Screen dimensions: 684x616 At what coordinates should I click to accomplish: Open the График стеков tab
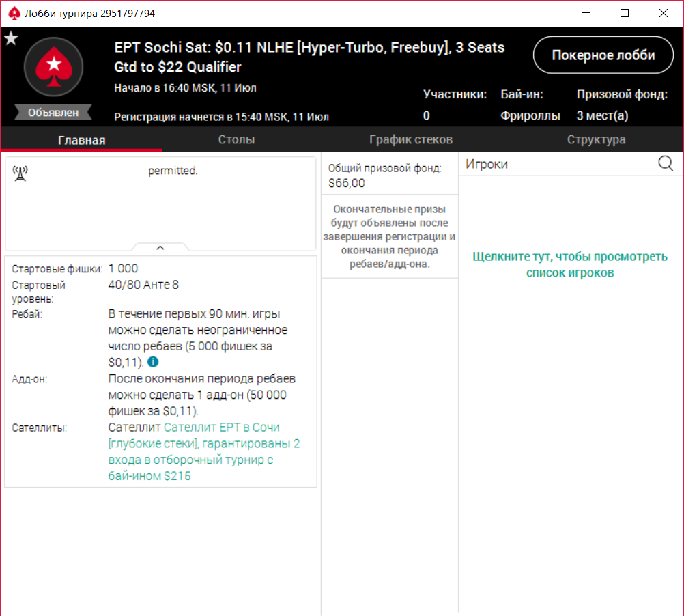pos(411,139)
